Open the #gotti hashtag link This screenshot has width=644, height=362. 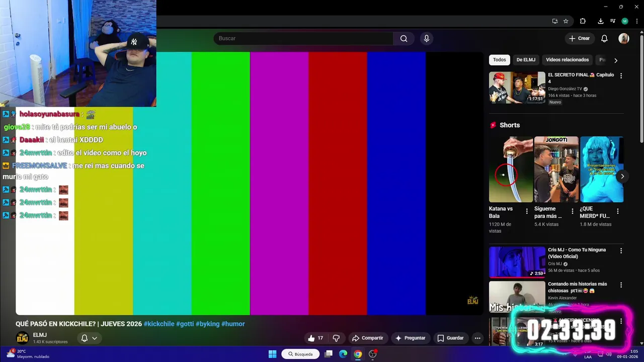(x=185, y=324)
